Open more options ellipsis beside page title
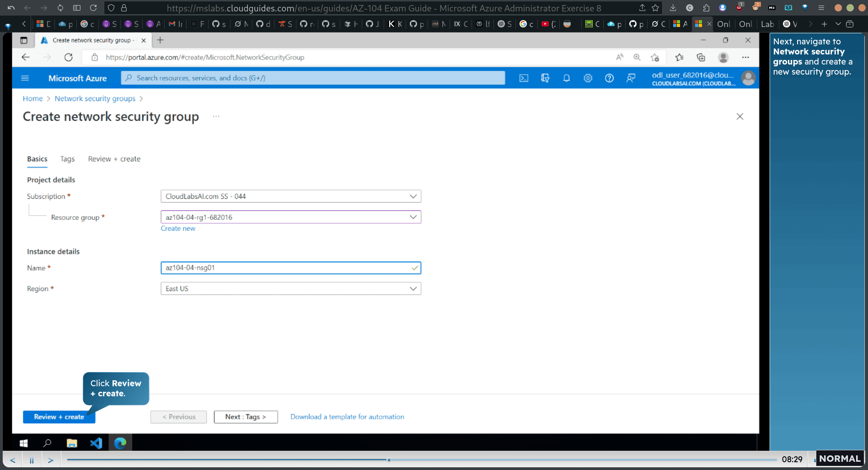The width and height of the screenshot is (868, 470). pos(216,116)
